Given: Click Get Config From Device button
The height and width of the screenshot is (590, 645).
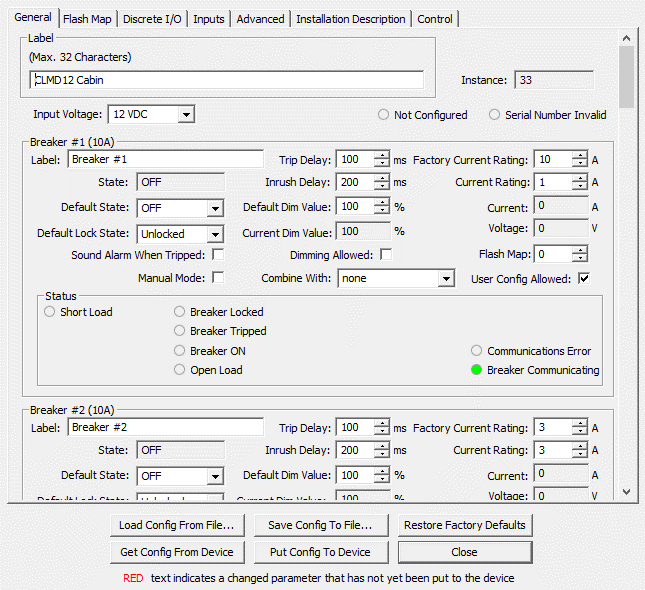Looking at the screenshot, I should (176, 552).
